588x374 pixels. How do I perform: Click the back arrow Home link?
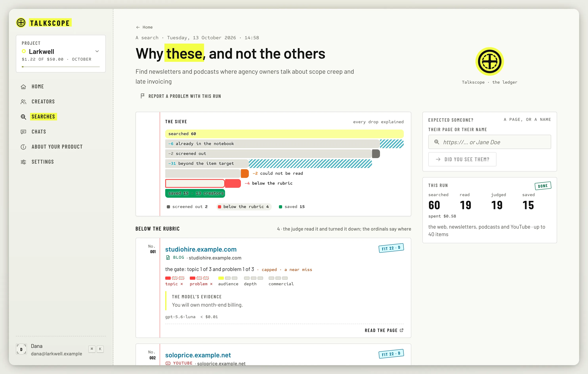point(144,27)
